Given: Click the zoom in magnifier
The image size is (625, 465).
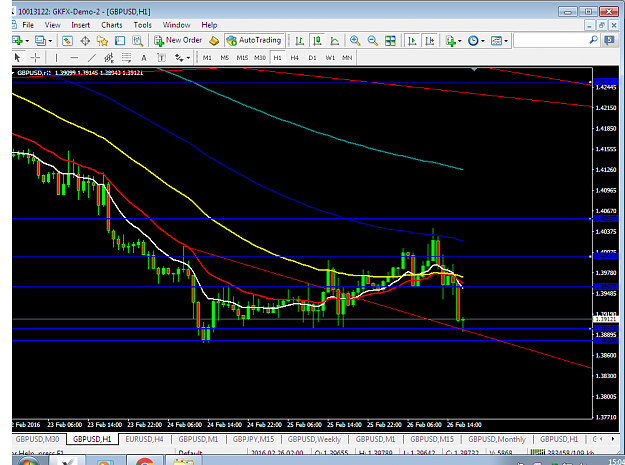Looking at the screenshot, I should (355, 41).
